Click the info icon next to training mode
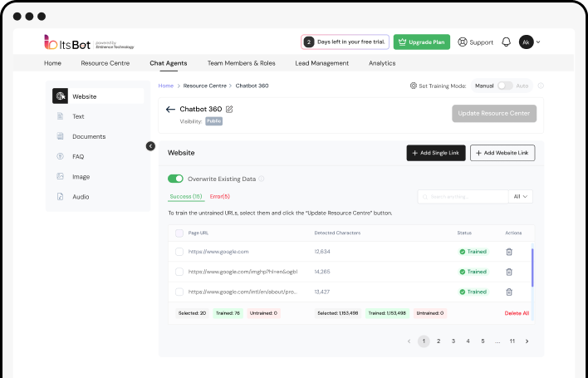 click(x=541, y=86)
